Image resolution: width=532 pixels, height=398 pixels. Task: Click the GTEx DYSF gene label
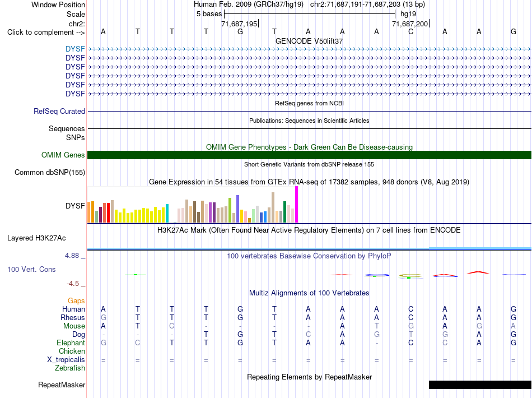75,206
